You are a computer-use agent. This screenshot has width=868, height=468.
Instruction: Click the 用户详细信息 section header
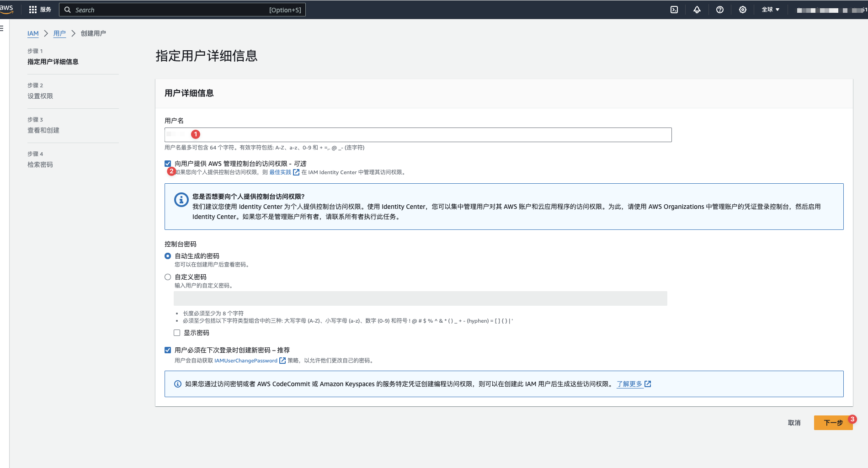coord(189,93)
